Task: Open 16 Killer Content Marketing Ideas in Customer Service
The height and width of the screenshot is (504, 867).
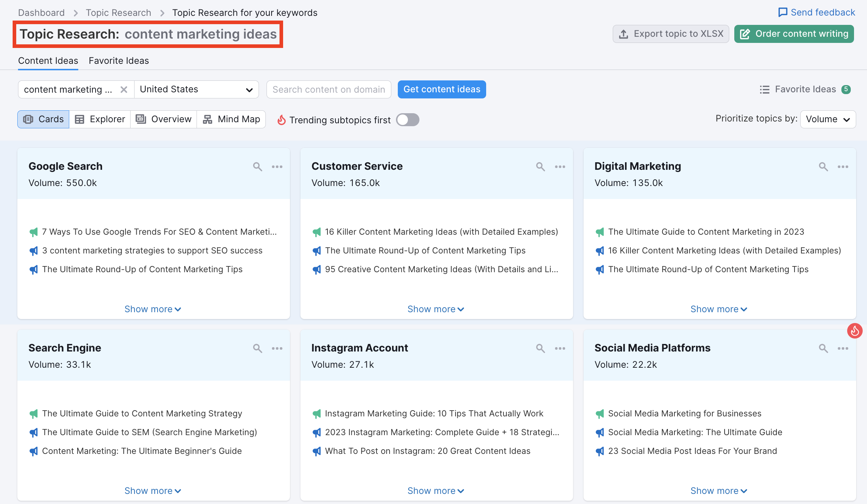Action: click(441, 232)
